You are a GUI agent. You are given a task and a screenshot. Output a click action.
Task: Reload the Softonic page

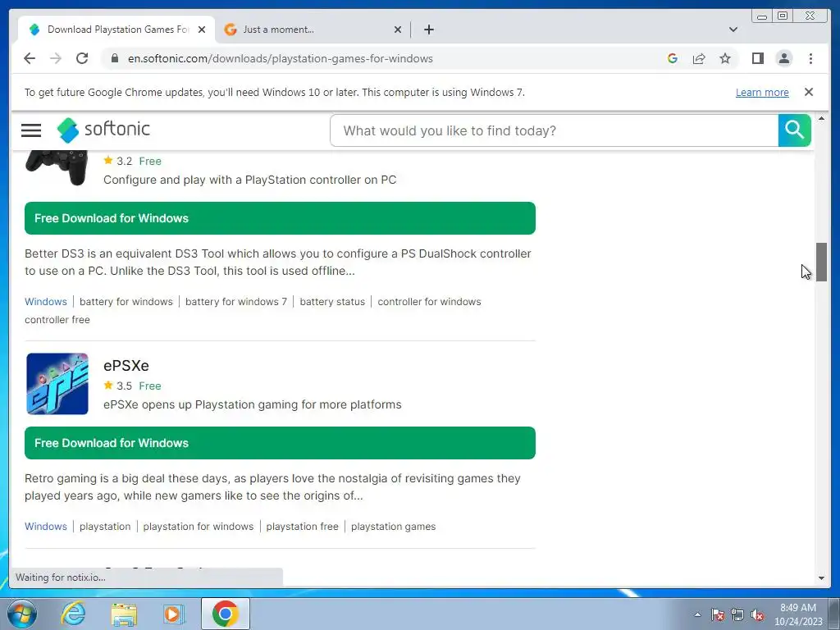(x=82, y=58)
